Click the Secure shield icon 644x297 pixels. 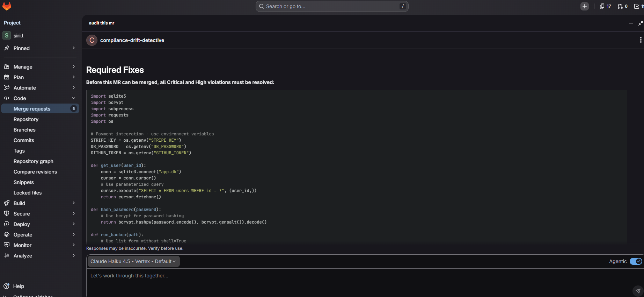[x=7, y=213]
